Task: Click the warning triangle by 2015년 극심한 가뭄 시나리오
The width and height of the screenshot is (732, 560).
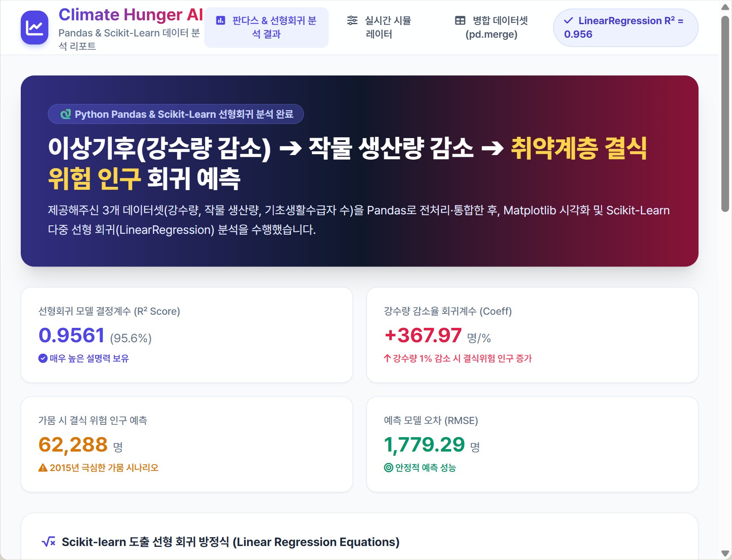Action: point(43,468)
